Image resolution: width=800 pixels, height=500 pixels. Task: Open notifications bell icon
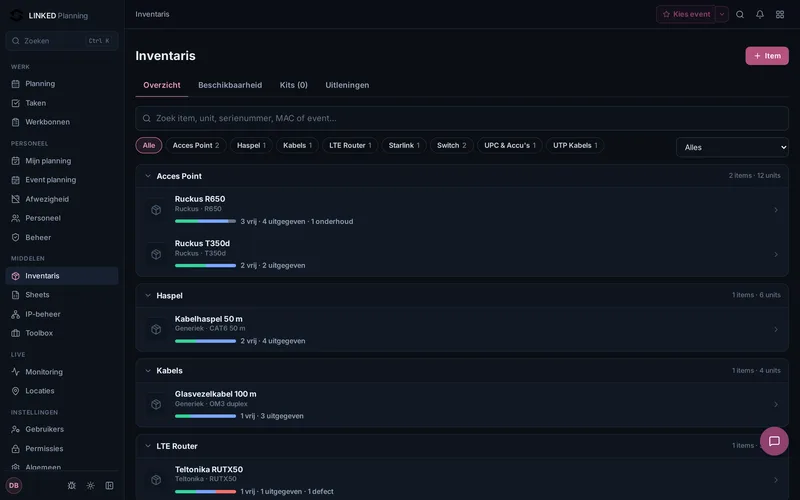760,14
